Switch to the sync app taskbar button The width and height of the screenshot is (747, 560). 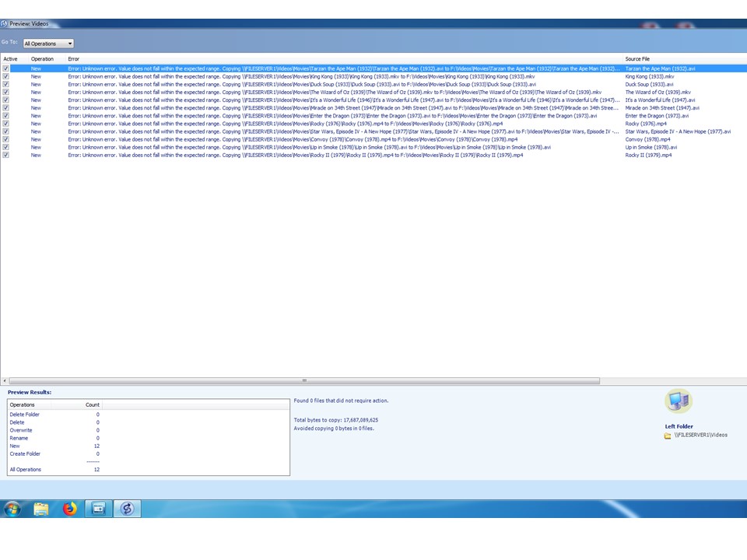(127, 509)
